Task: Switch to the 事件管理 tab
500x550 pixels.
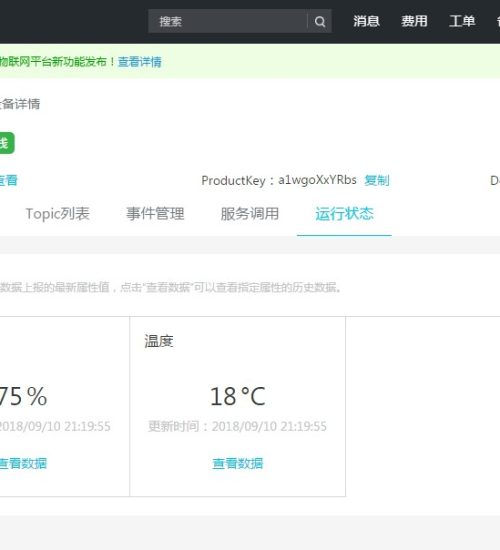Action: tap(155, 214)
